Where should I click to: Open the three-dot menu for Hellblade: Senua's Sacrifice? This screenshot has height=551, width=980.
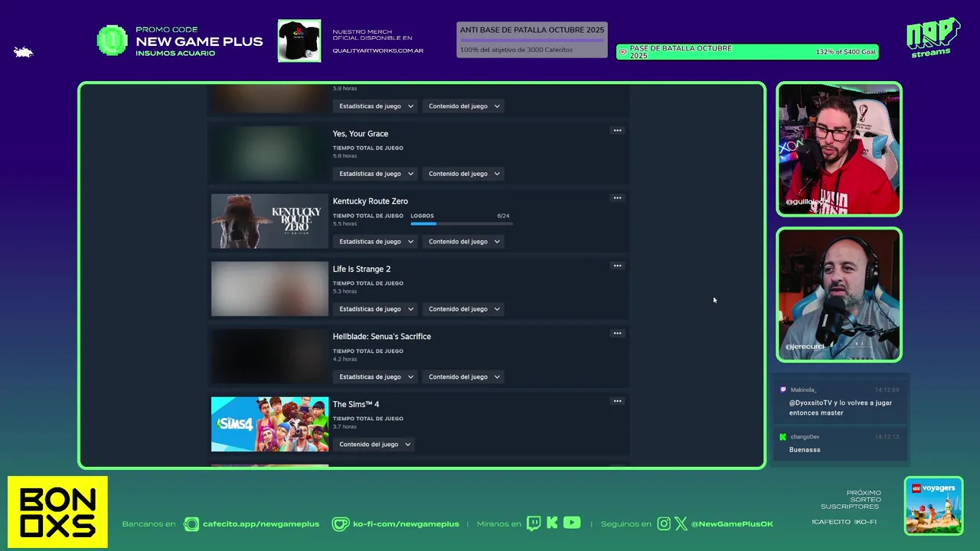617,334
